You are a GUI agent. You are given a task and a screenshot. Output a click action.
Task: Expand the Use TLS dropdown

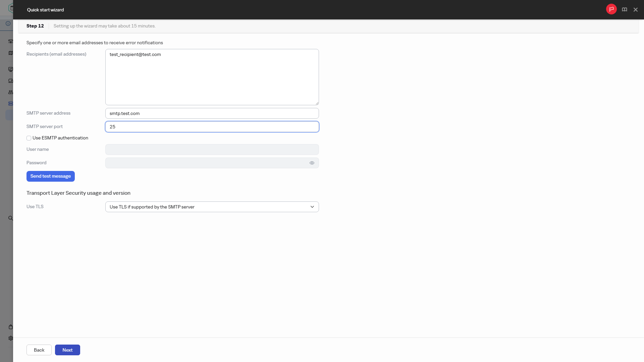[x=208, y=207]
